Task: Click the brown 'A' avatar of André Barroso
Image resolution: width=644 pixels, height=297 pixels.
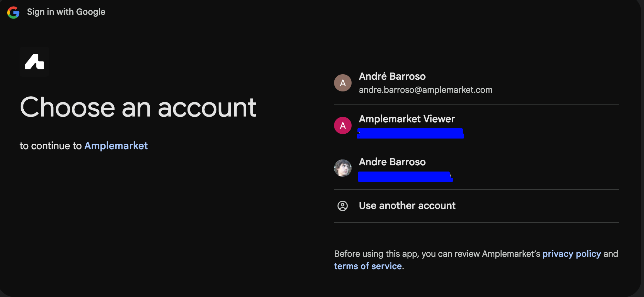Action: 343,83
